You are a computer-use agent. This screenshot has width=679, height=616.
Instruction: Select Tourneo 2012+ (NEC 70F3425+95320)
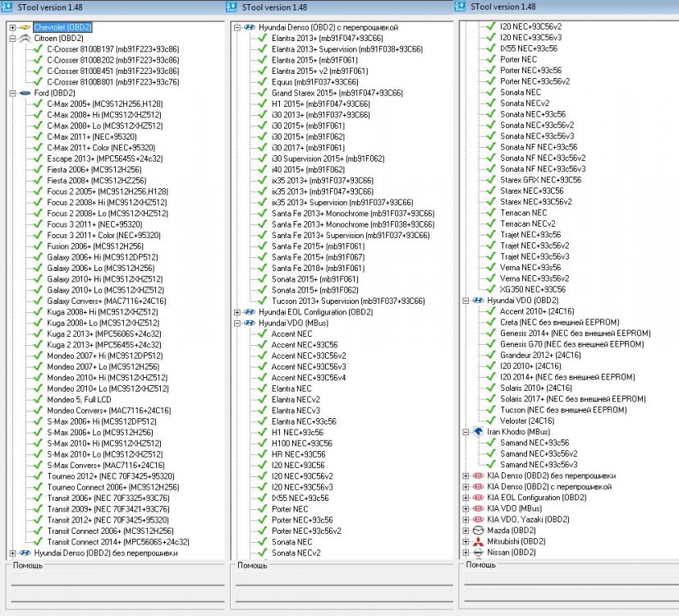point(111,476)
